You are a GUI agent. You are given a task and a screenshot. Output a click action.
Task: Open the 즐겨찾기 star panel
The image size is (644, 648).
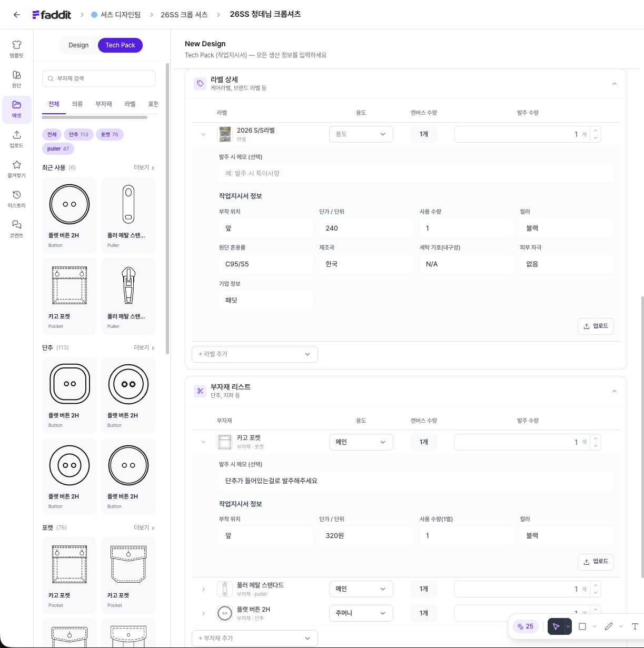pos(17,168)
